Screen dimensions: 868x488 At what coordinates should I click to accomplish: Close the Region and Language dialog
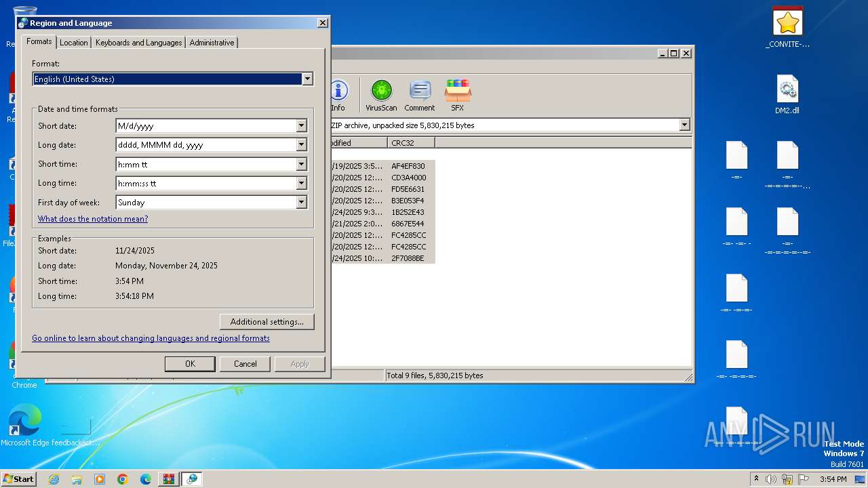click(x=322, y=23)
